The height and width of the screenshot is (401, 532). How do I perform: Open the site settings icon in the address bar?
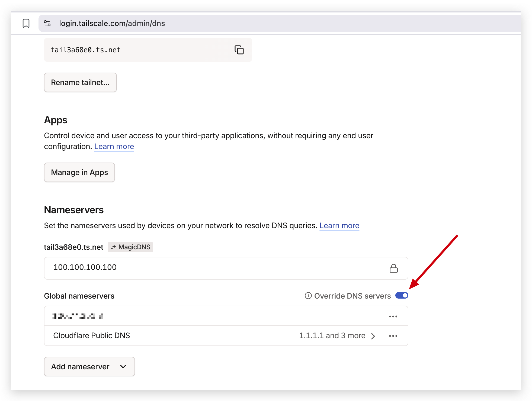[47, 23]
